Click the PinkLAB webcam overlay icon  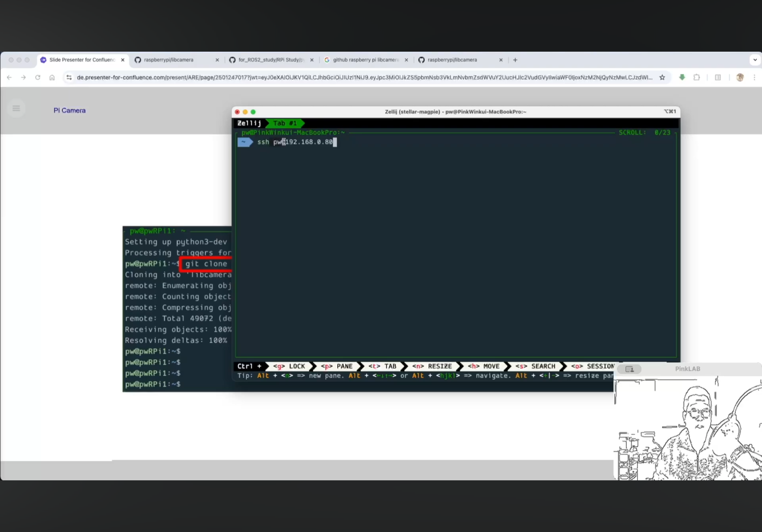pos(629,369)
